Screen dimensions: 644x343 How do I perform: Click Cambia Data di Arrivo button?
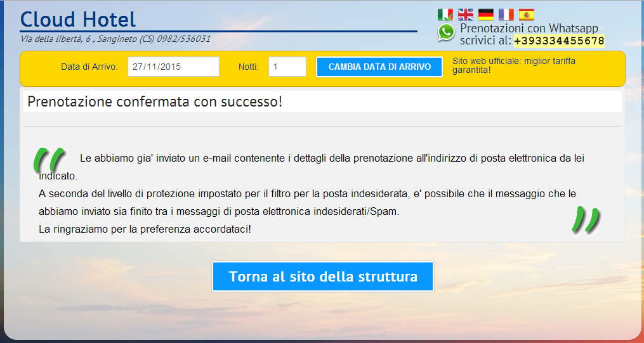point(379,67)
